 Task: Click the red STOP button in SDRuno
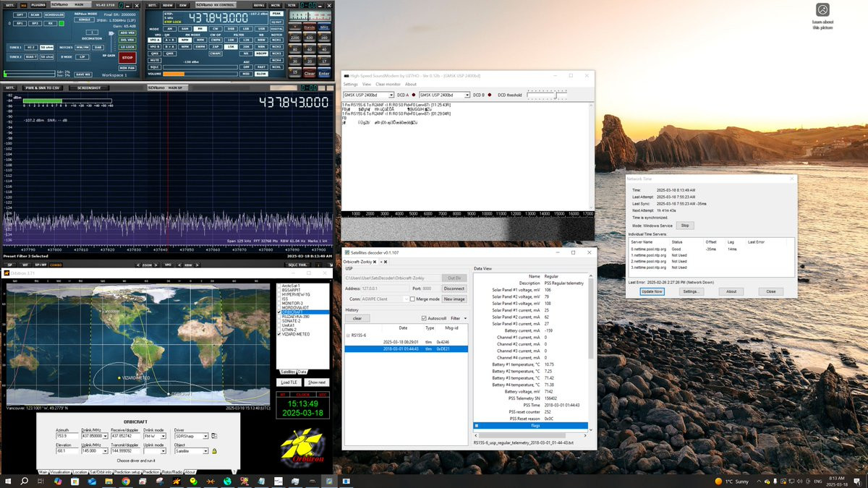(x=127, y=58)
